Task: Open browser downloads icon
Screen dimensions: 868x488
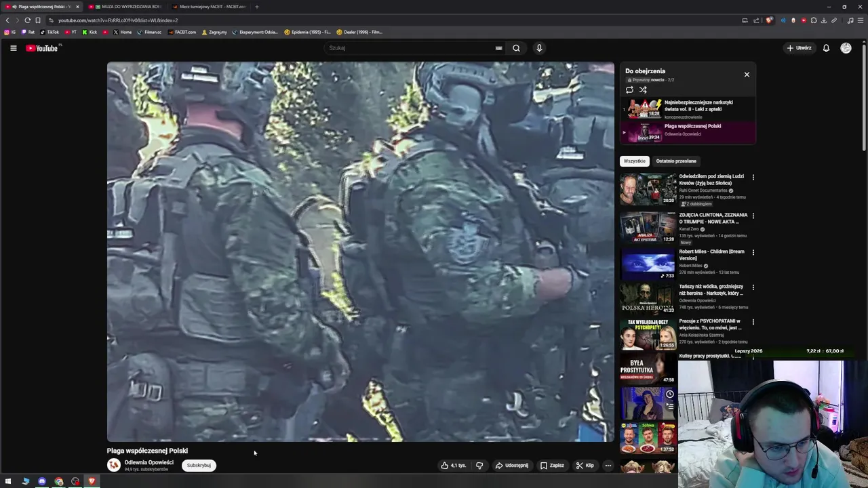Action: 824,20
